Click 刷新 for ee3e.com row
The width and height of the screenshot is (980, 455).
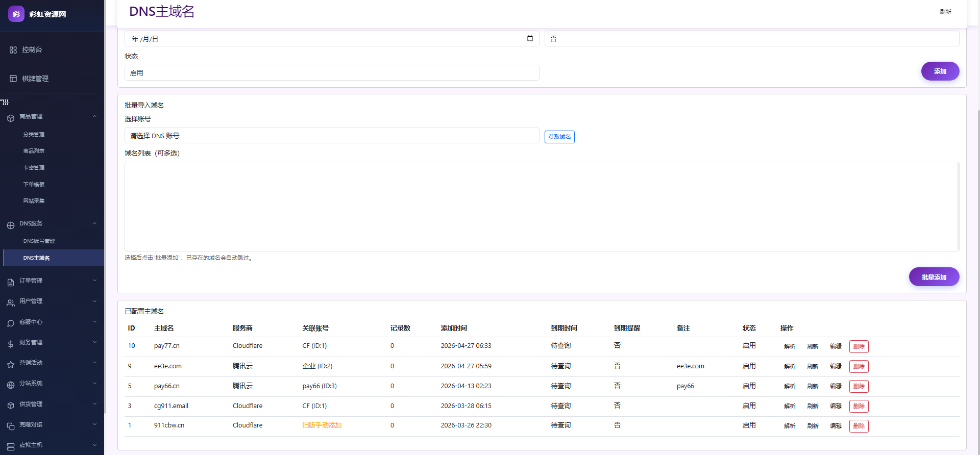coord(813,366)
